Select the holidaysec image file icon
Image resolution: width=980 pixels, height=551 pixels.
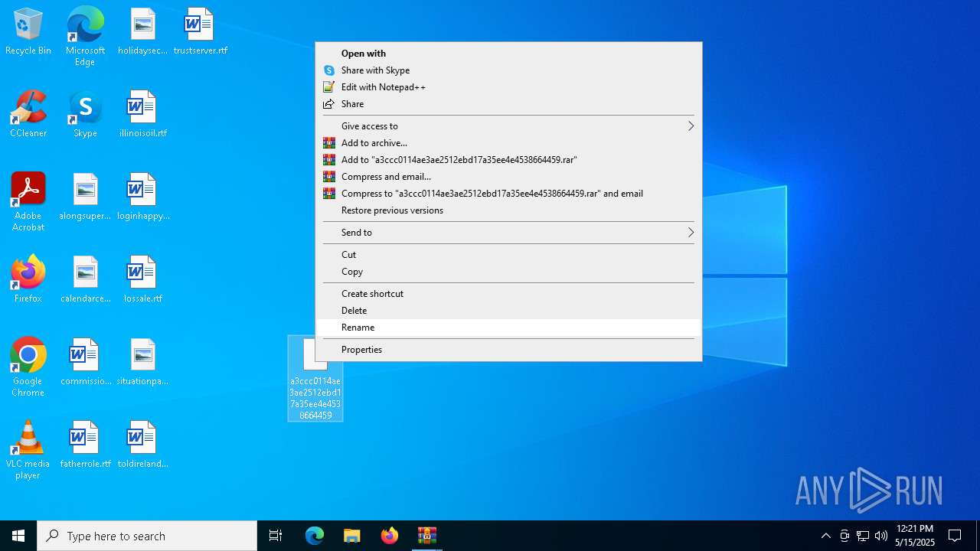[x=142, y=32]
